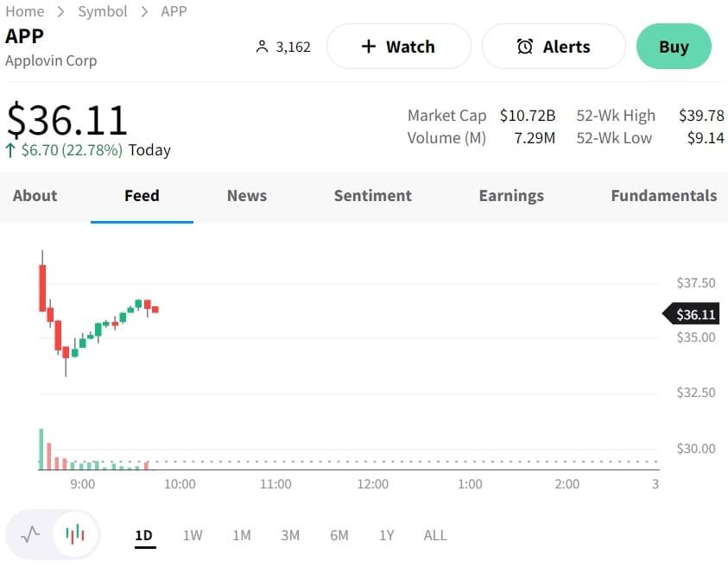Click the $36.11 price tag marker

[x=694, y=315]
